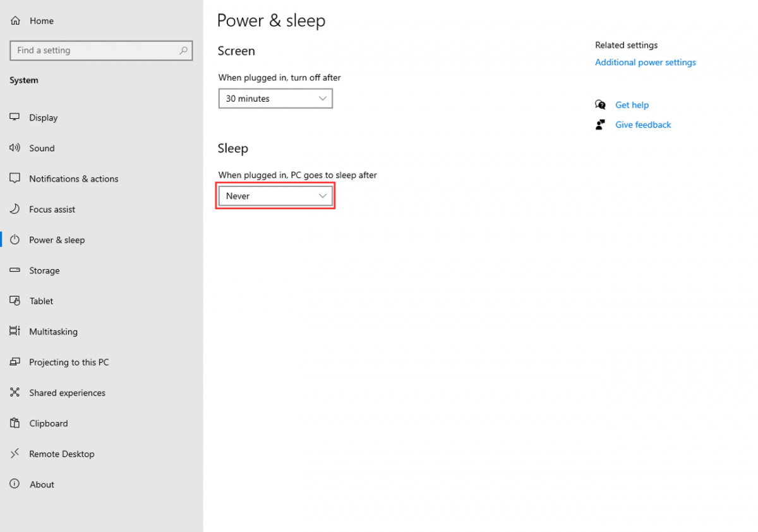Select Focus assist in the sidebar
This screenshot has width=758, height=532.
pyautogui.click(x=52, y=209)
